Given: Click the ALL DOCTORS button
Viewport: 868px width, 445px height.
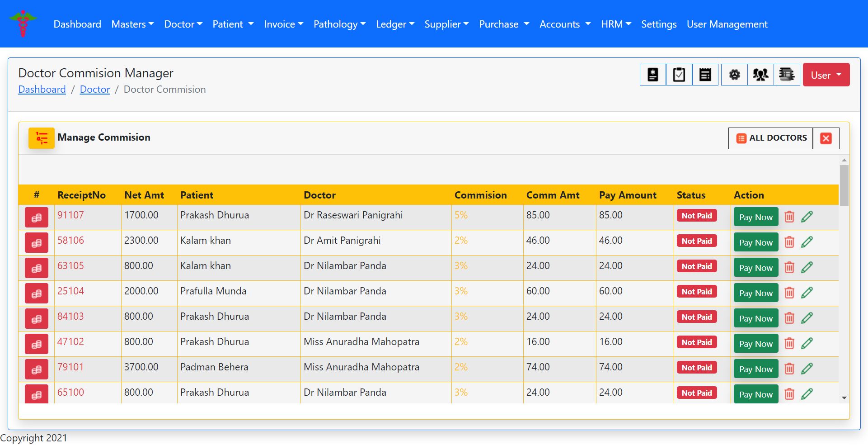Looking at the screenshot, I should coord(771,138).
